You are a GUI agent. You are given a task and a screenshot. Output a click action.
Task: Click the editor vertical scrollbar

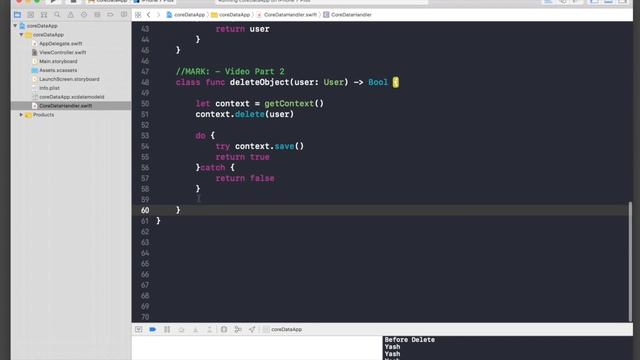[630, 261]
